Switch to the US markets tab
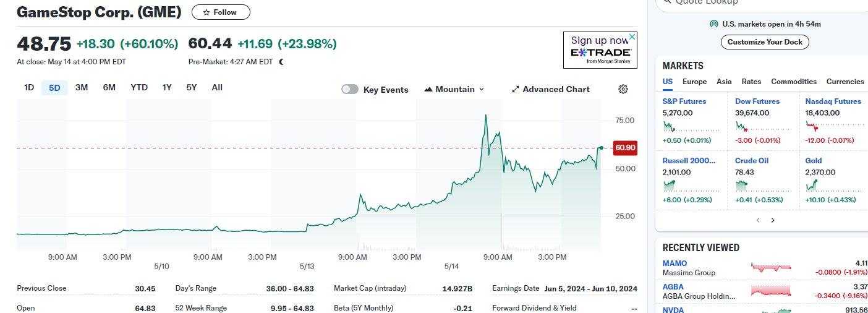The width and height of the screenshot is (868, 313). 668,82
